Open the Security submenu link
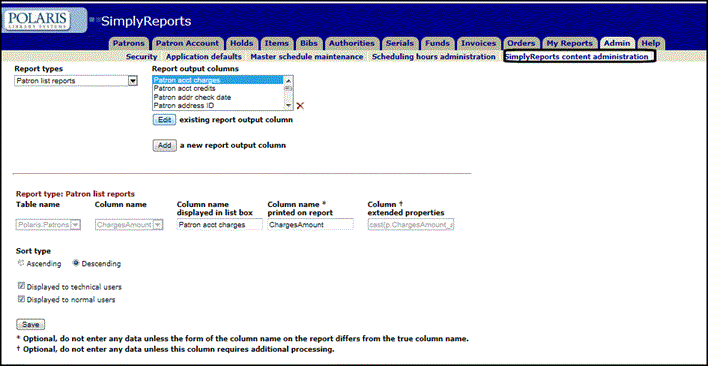 pyautogui.click(x=142, y=57)
